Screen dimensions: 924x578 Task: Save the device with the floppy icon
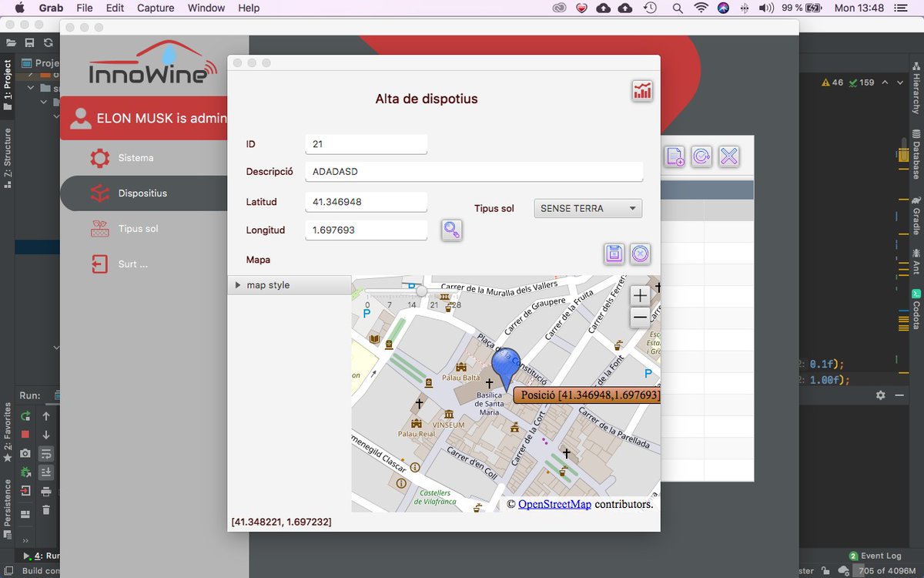click(x=614, y=254)
